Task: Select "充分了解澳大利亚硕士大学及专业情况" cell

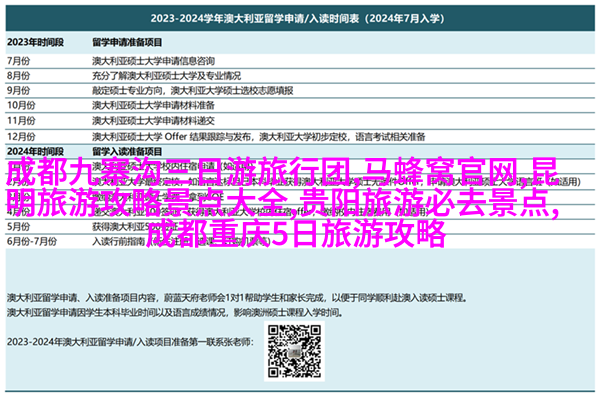Action: (x=166, y=76)
